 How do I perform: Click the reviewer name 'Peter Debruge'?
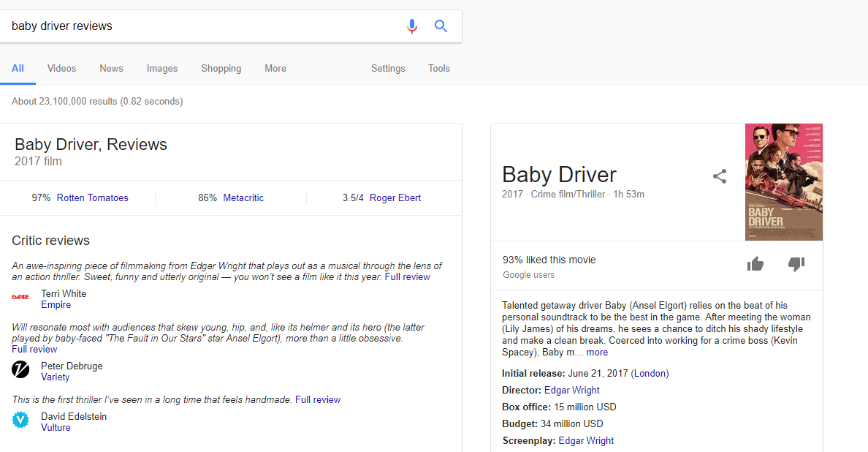(x=72, y=366)
